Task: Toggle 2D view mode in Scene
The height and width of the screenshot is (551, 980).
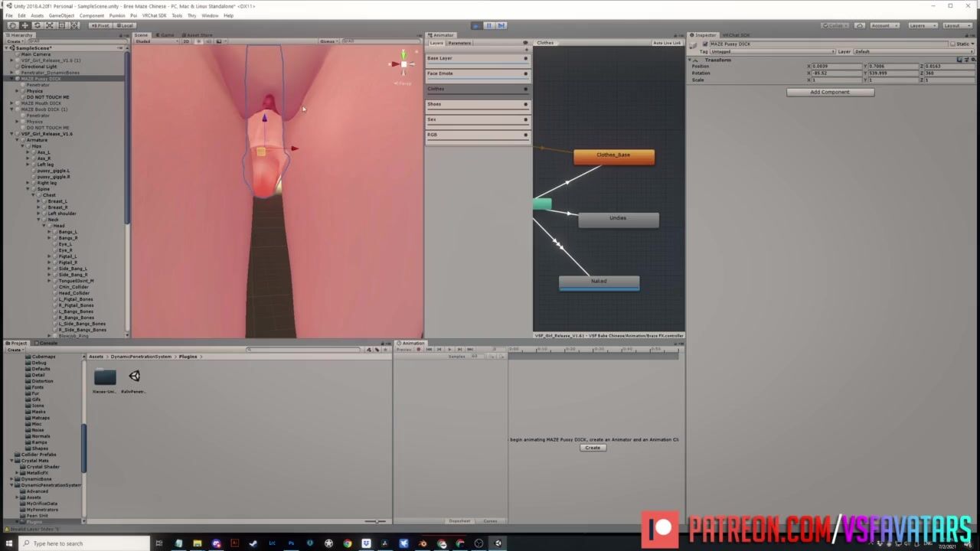Action: point(186,41)
